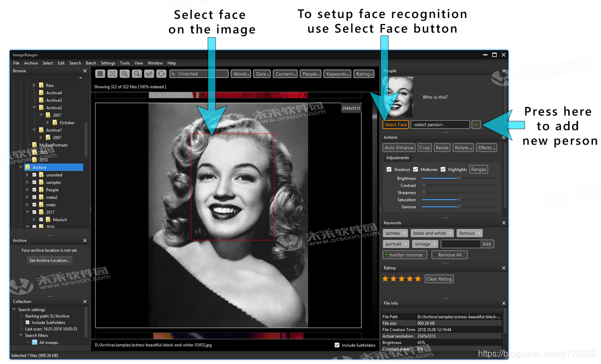
Task: Uncheck the People folder checkbox
Action: [34, 190]
